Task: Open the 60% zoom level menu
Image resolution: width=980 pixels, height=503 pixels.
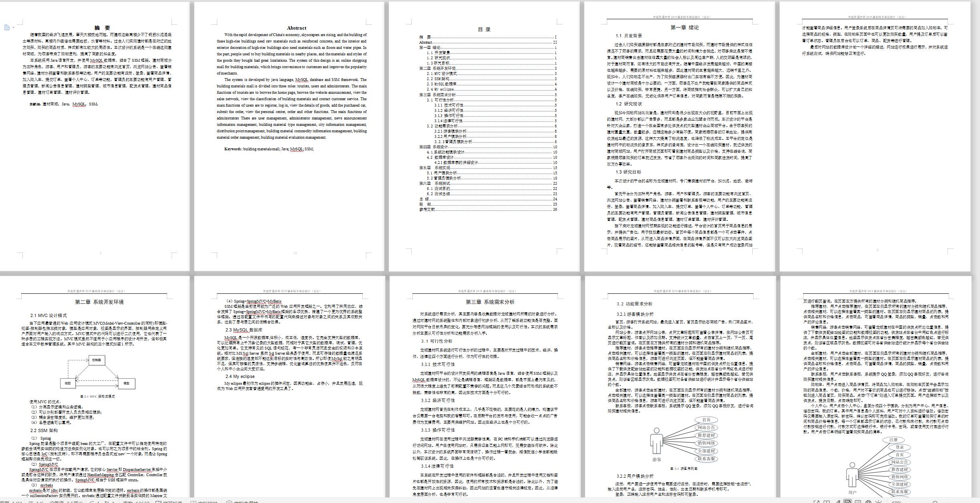Action: [897, 502]
